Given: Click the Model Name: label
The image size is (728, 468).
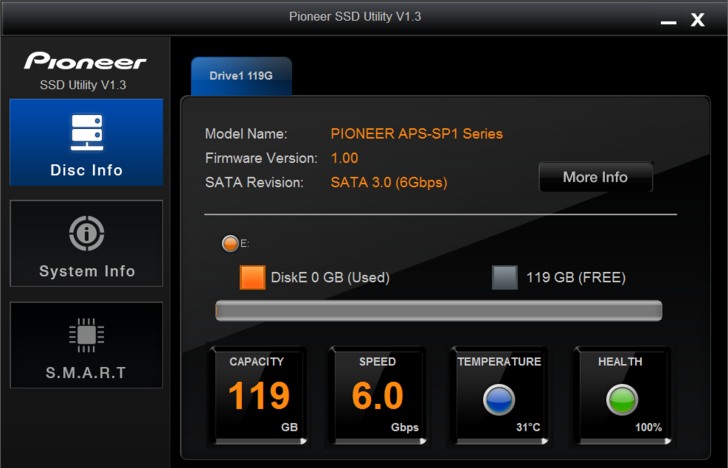Looking at the screenshot, I should pyautogui.click(x=246, y=134).
